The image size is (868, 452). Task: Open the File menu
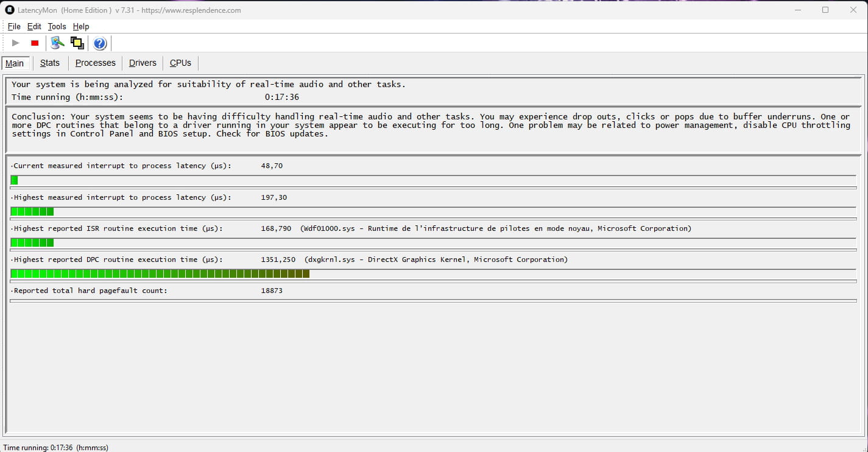(14, 26)
